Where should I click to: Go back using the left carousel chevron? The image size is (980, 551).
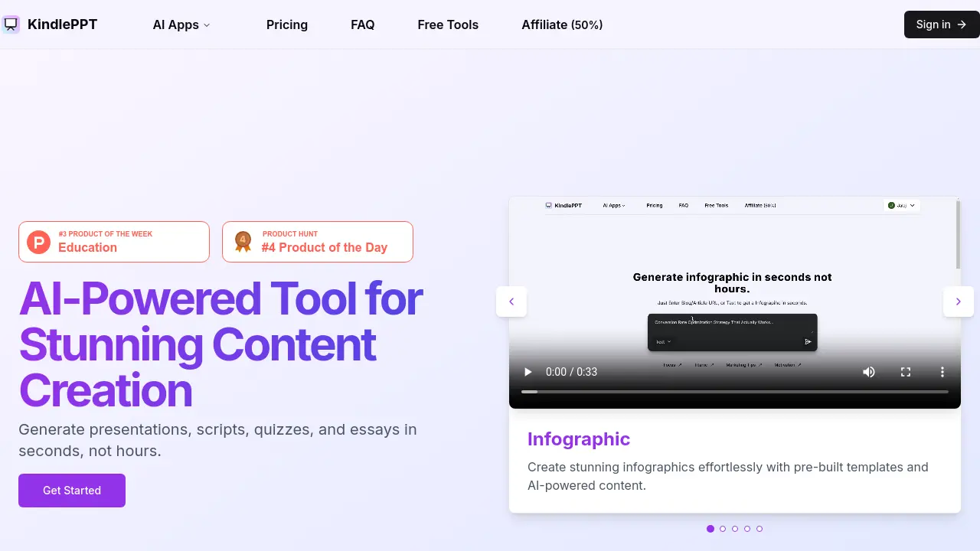(511, 302)
